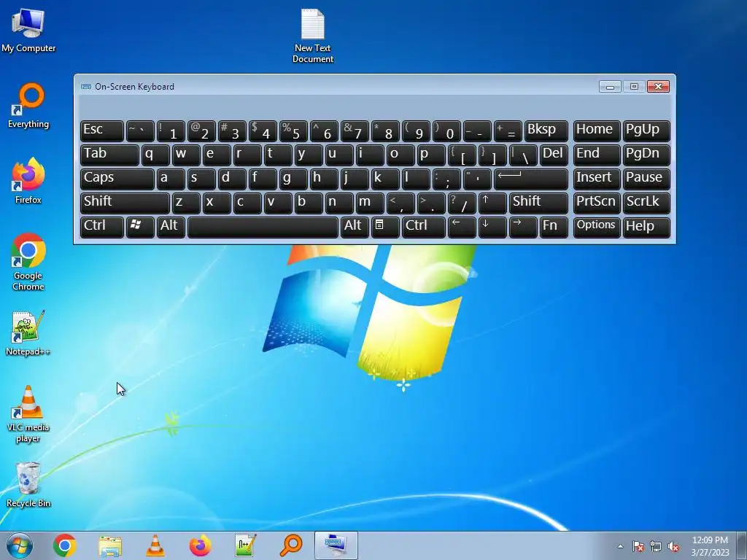
Task: Click the On-Screen Keyboard taskbar button
Action: tap(336, 545)
